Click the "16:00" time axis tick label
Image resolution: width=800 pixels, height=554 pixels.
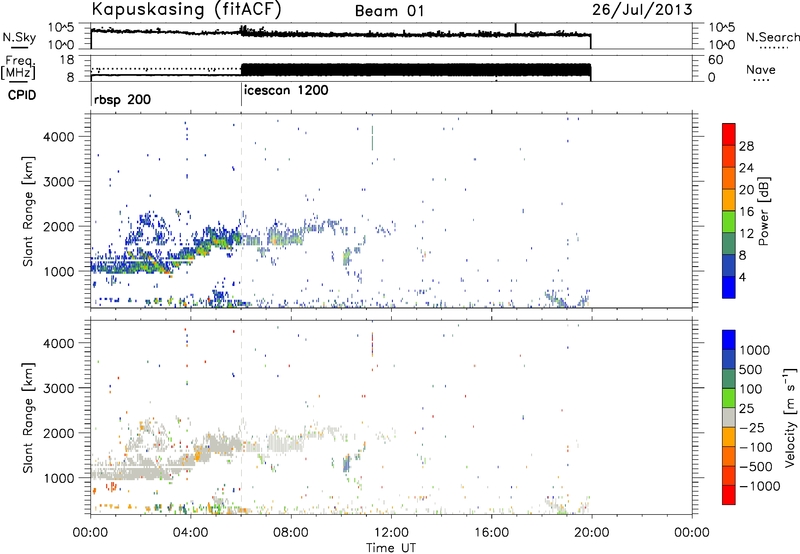point(491,533)
